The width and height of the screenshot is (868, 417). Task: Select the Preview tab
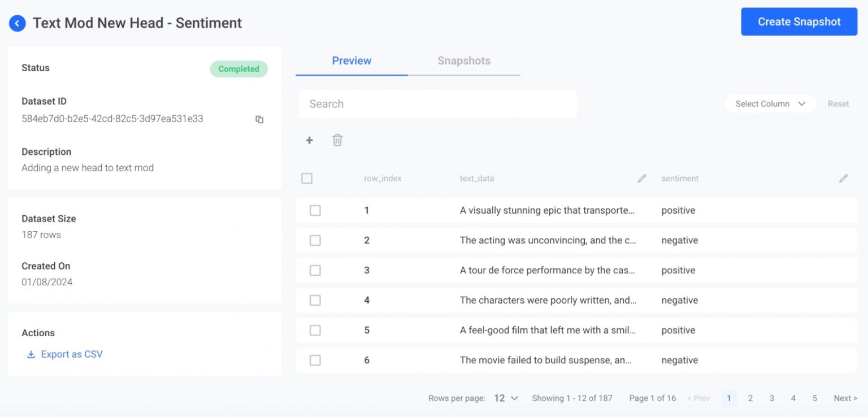tap(351, 60)
